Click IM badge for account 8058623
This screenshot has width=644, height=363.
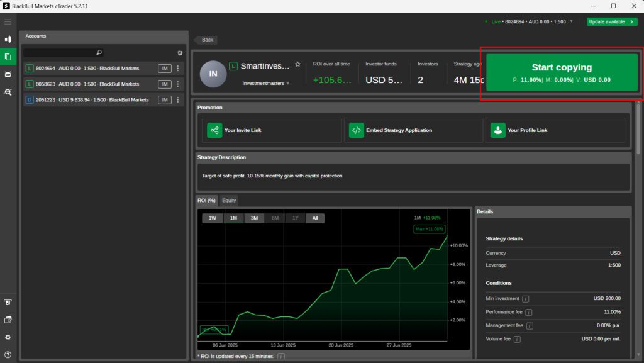click(165, 84)
